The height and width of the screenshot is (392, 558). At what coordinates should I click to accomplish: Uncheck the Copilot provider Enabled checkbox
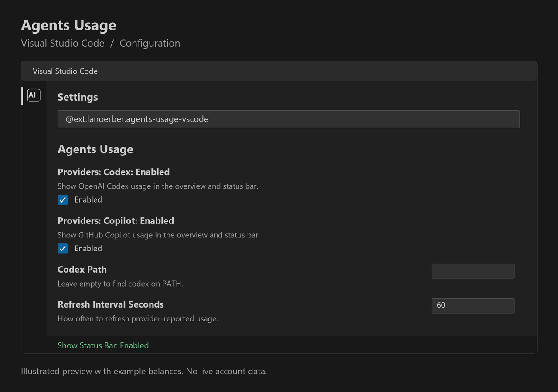pyautogui.click(x=63, y=249)
